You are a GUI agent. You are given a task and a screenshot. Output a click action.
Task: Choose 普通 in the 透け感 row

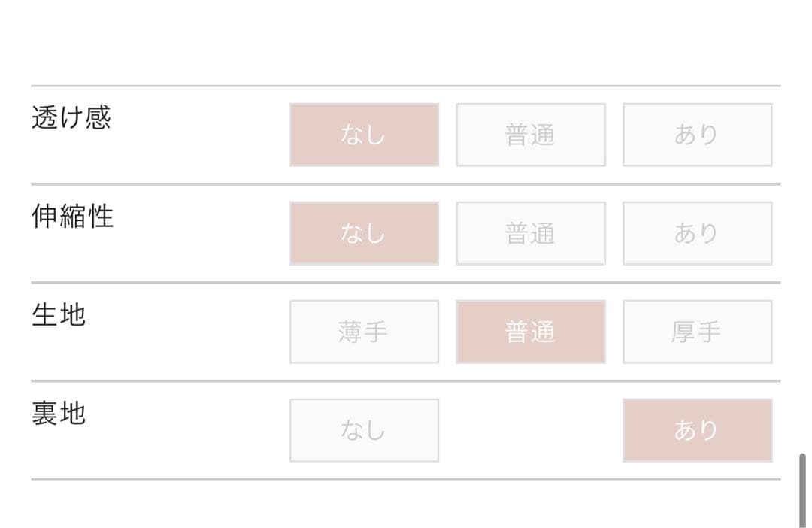click(x=531, y=135)
